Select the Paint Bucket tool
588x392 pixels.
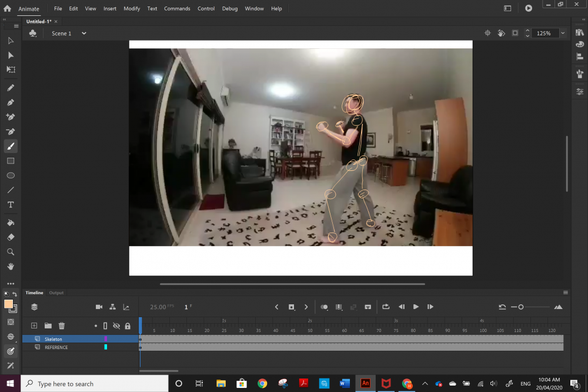(x=11, y=222)
